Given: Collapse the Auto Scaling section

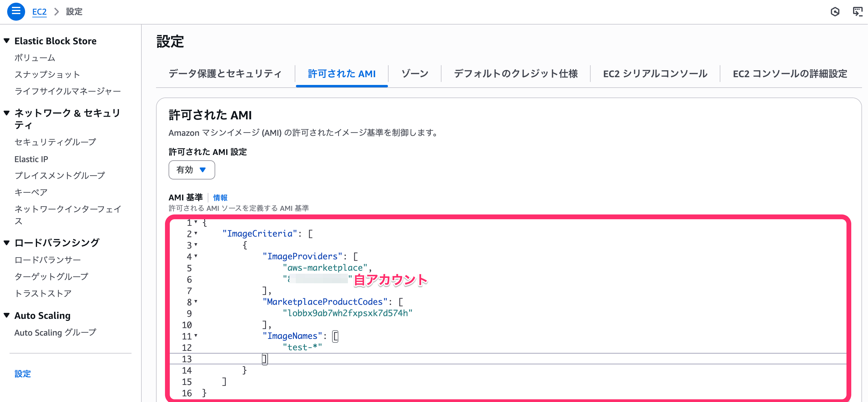Looking at the screenshot, I should pyautogui.click(x=7, y=315).
